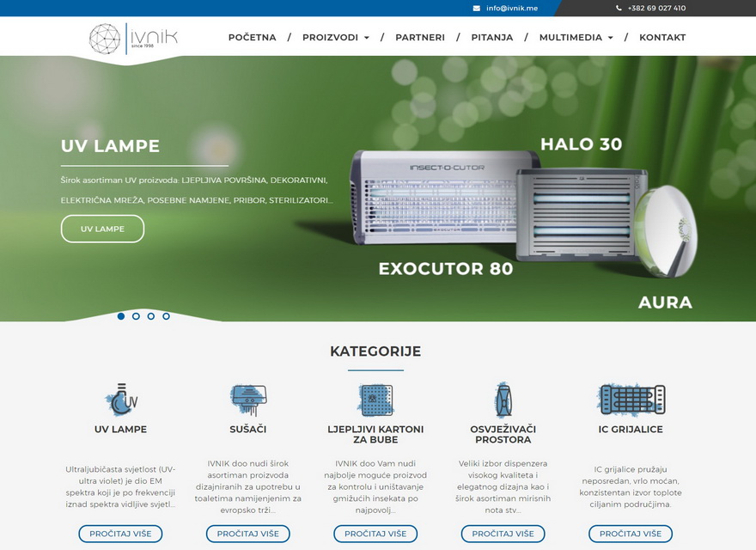This screenshot has height=550, width=756.
Task: Open the Pitanja menu item
Action: 491,37
